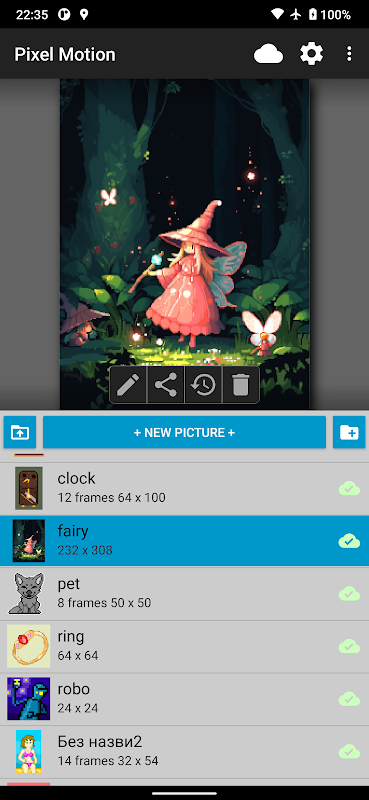Select the robo thumbnail
369x800 pixels.
29,699
